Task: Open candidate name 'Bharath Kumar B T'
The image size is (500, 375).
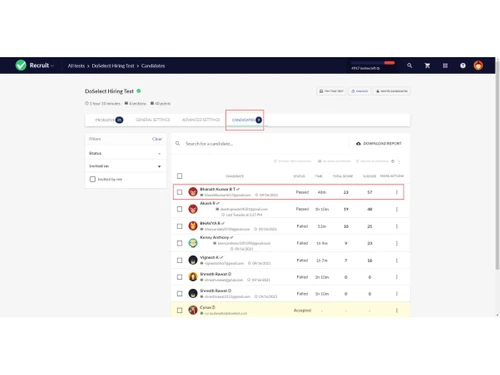Action: [217, 189]
